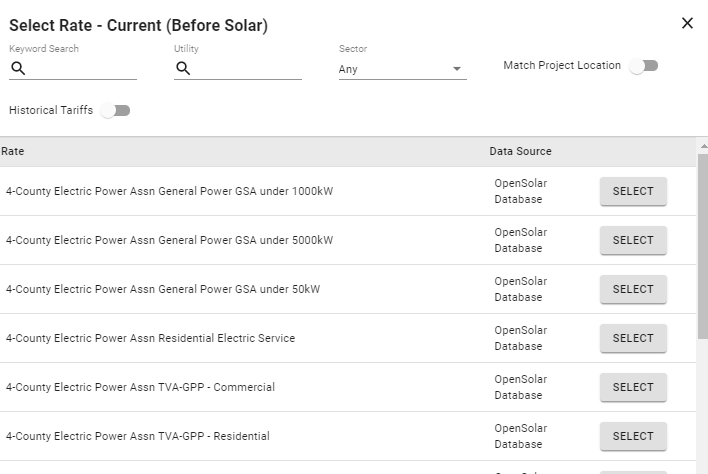Image resolution: width=708 pixels, height=474 pixels.
Task: Click OpenSolar Database in TVA-GPP - Residential row
Action: click(x=521, y=436)
